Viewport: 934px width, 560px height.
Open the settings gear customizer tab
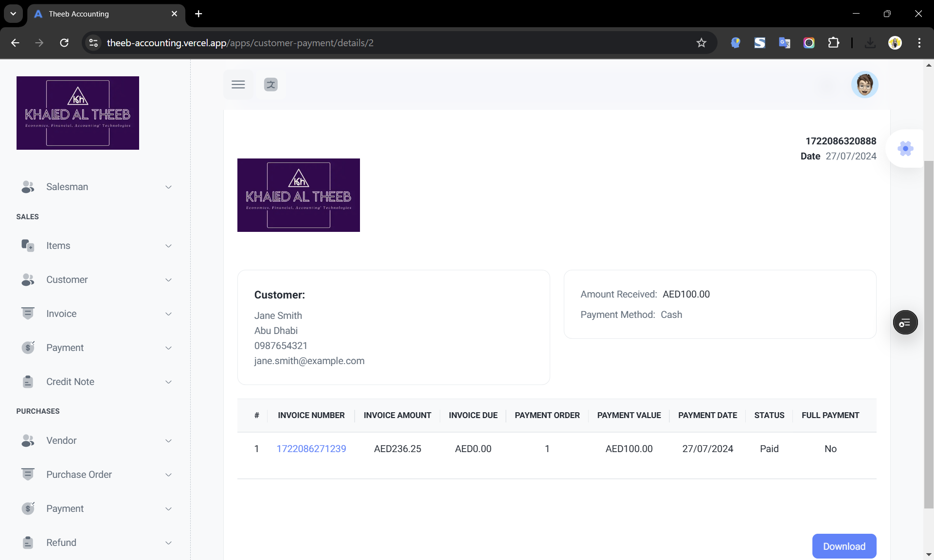[x=905, y=149]
